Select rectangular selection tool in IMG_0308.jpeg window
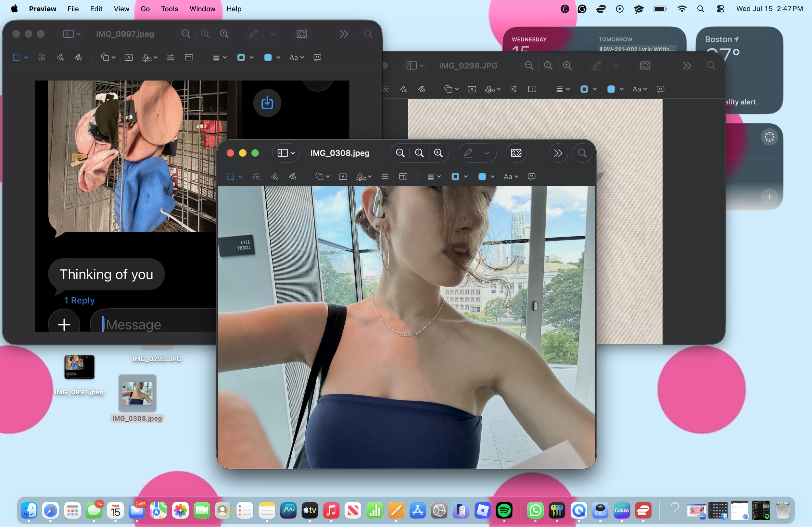 point(231,177)
